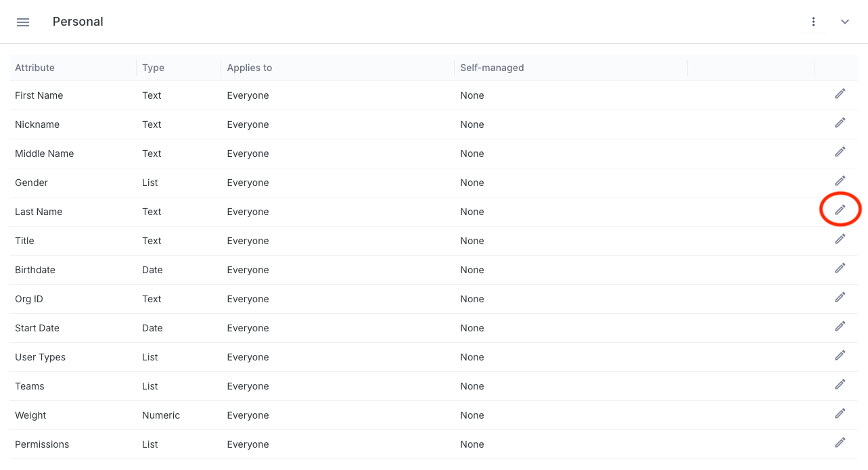Select the Middle Name row label

(44, 154)
